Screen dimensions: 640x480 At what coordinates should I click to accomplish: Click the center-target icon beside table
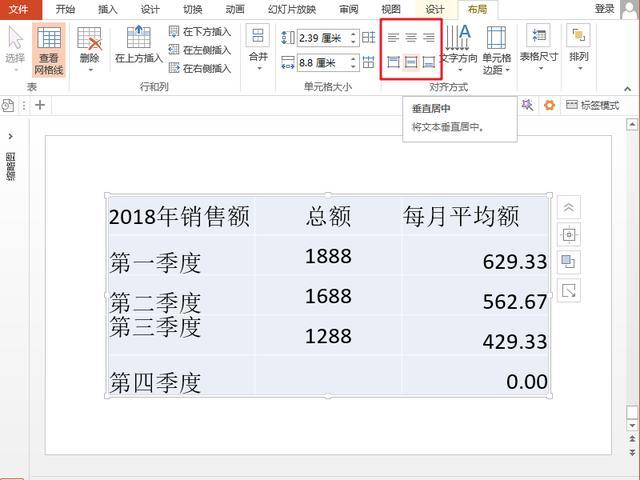[569, 235]
